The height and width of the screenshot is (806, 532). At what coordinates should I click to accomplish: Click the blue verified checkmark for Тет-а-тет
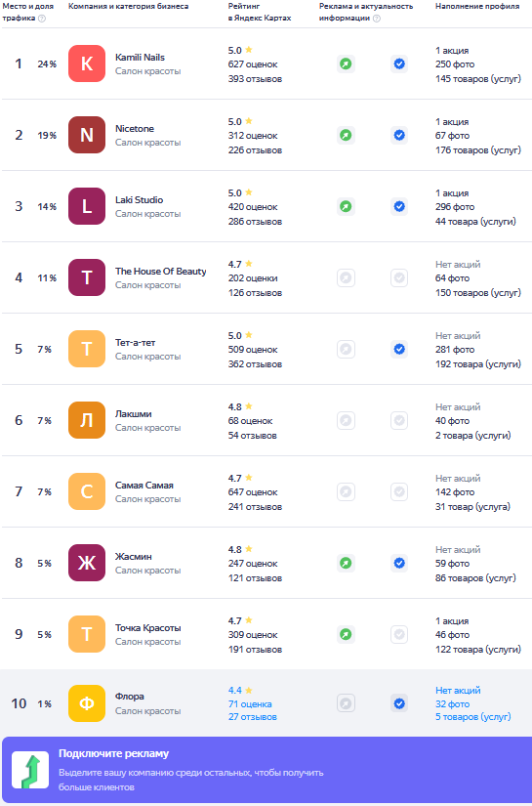pos(399,350)
